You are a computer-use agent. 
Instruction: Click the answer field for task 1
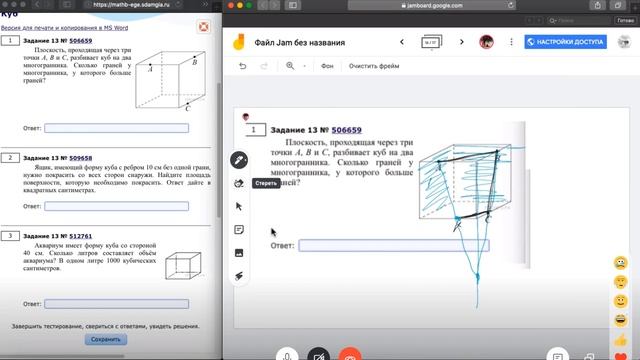[x=116, y=128]
